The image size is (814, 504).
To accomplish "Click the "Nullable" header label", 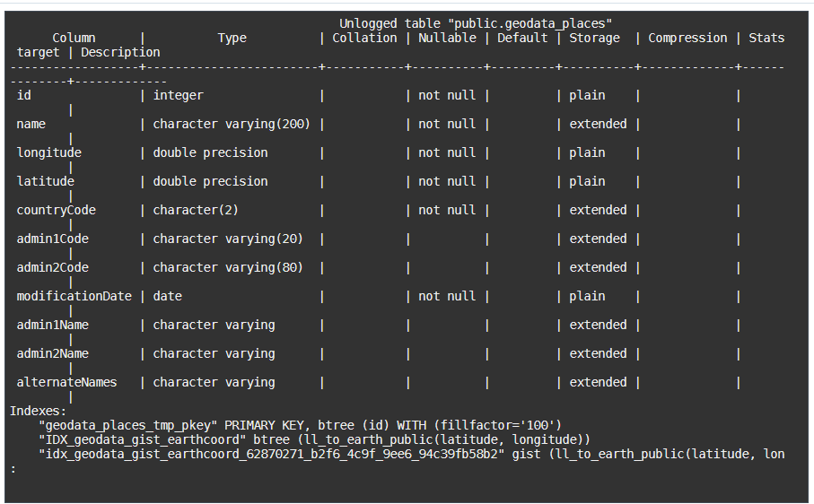I will pos(447,38).
